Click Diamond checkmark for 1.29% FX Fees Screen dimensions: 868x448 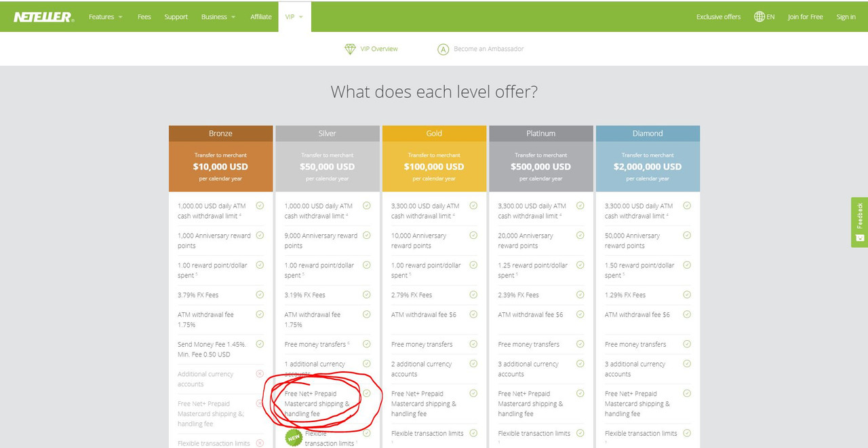click(687, 295)
